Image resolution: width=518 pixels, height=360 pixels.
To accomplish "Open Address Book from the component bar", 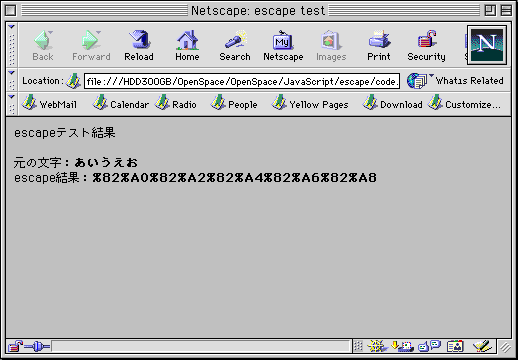I will coord(455,346).
